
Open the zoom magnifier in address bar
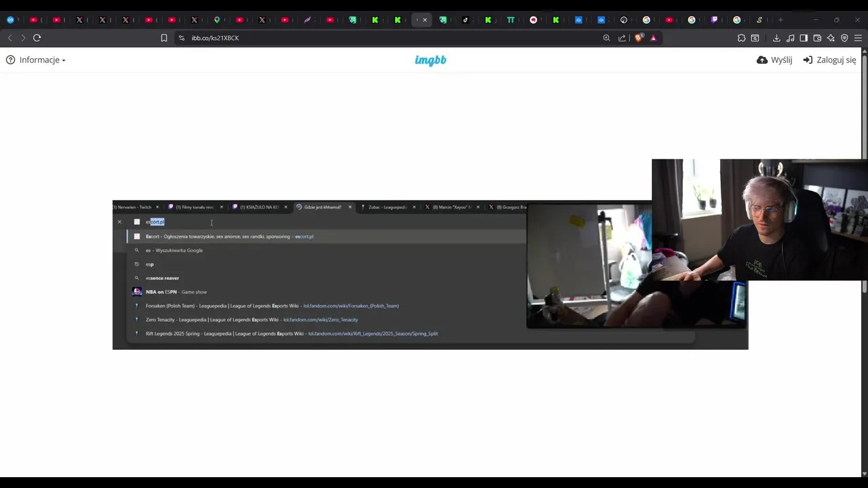607,38
